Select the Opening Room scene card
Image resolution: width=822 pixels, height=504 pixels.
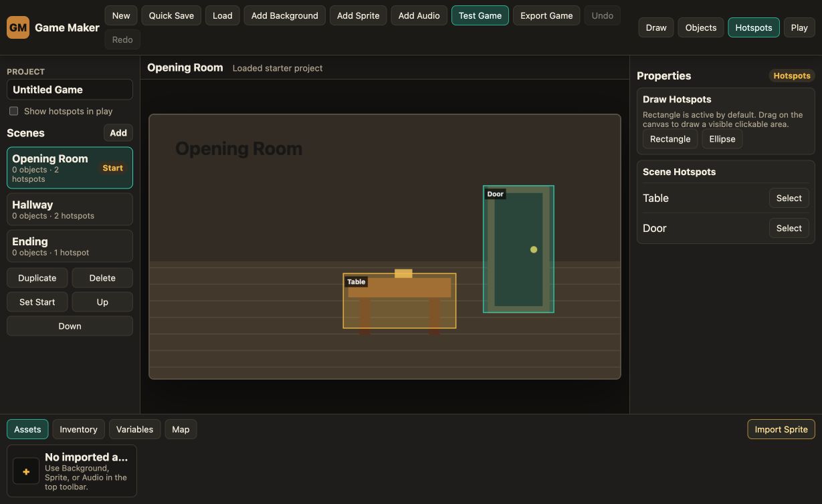tap(70, 168)
